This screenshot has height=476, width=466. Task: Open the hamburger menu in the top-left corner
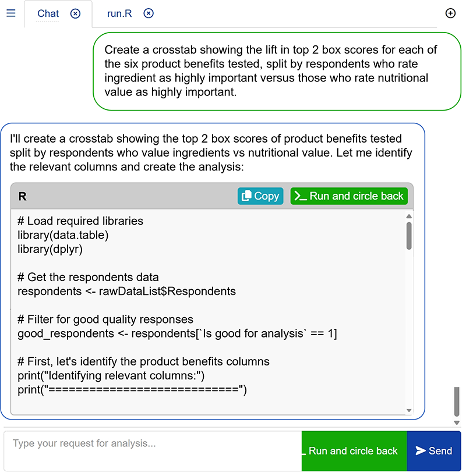[x=10, y=13]
